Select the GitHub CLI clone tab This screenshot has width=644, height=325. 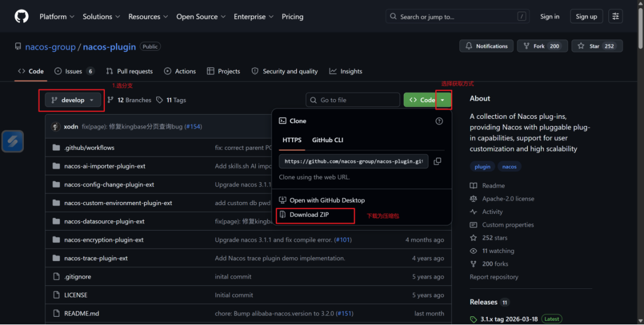[x=328, y=140]
